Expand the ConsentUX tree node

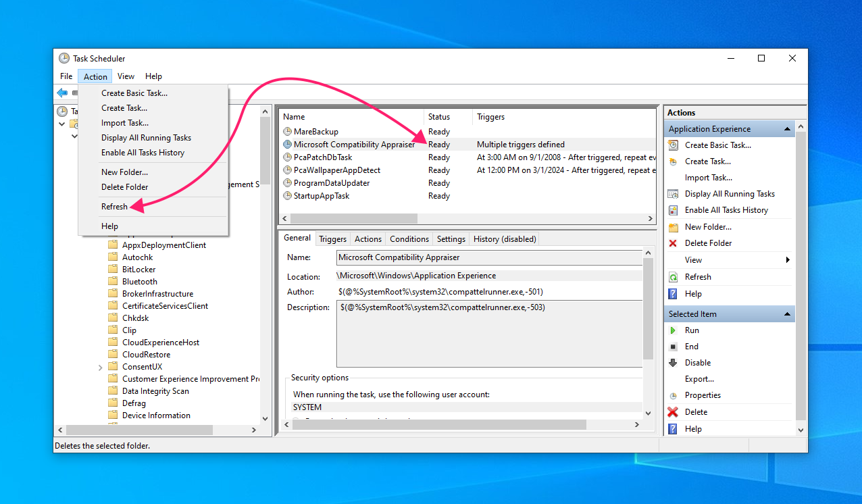click(101, 368)
